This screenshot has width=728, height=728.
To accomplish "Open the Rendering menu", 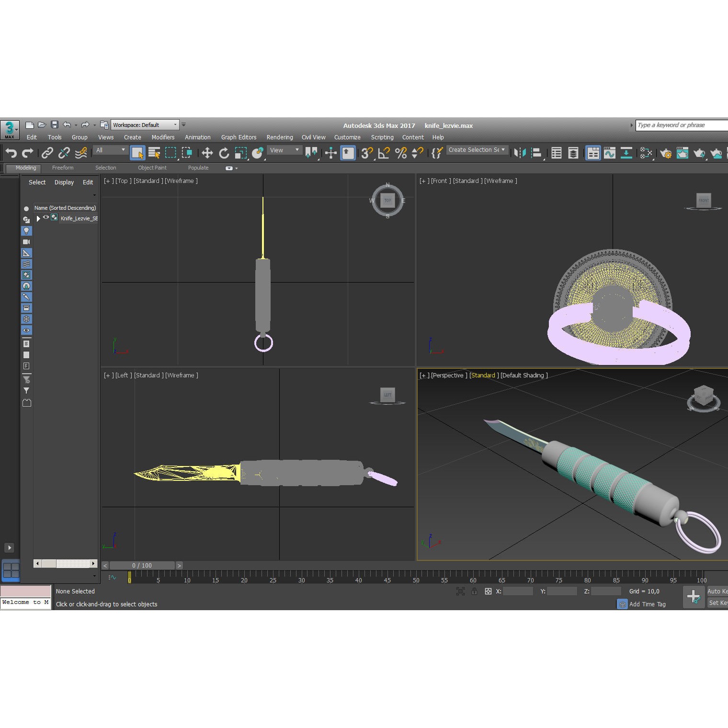I will tap(280, 137).
